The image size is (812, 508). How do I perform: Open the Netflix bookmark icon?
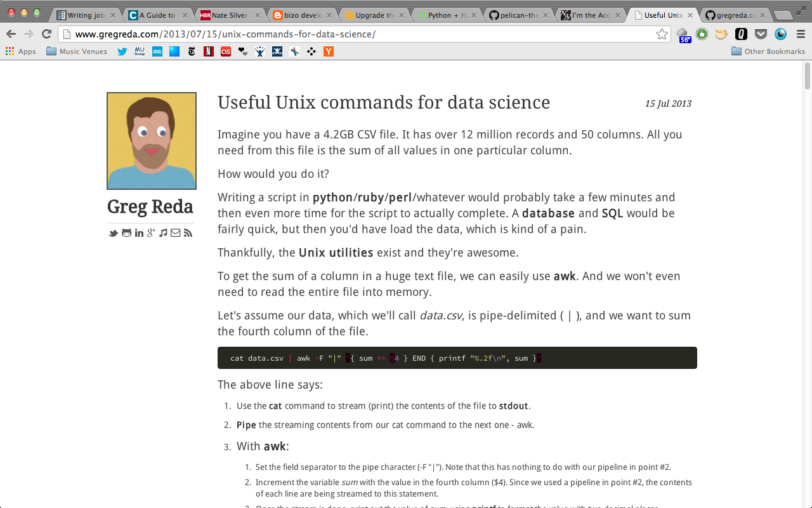[x=209, y=51]
